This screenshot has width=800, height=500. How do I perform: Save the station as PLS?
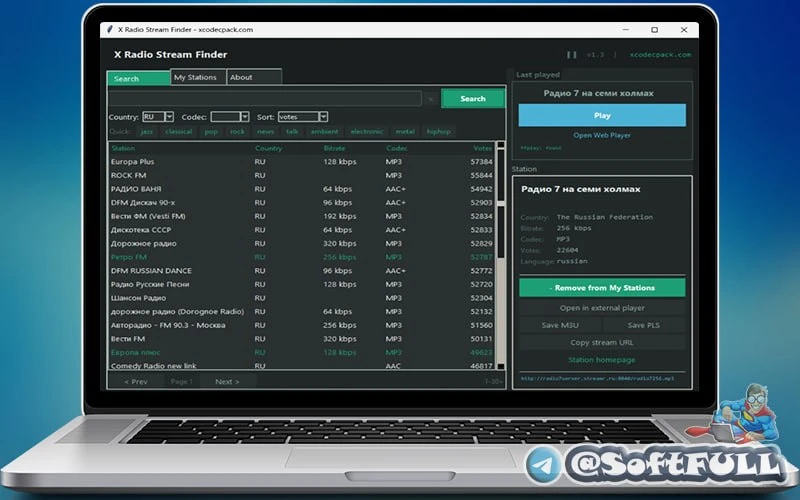click(644, 325)
